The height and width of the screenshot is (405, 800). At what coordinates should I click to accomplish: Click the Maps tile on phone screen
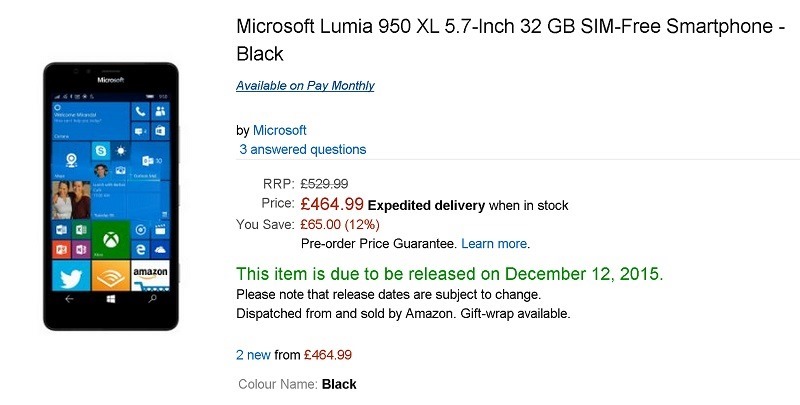71,161
